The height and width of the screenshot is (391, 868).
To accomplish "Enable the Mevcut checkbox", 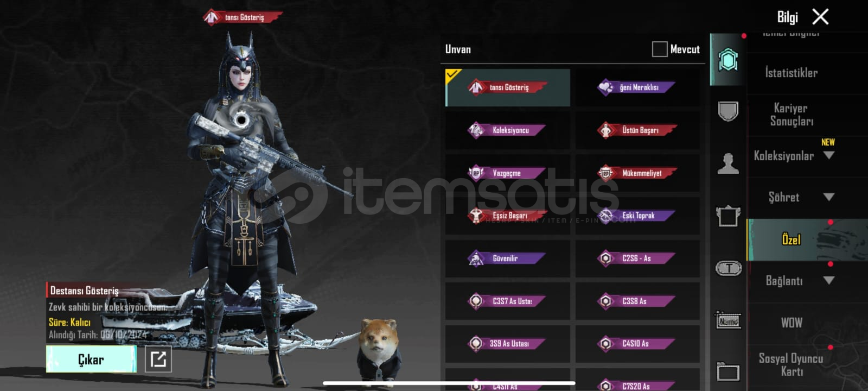I will [659, 49].
